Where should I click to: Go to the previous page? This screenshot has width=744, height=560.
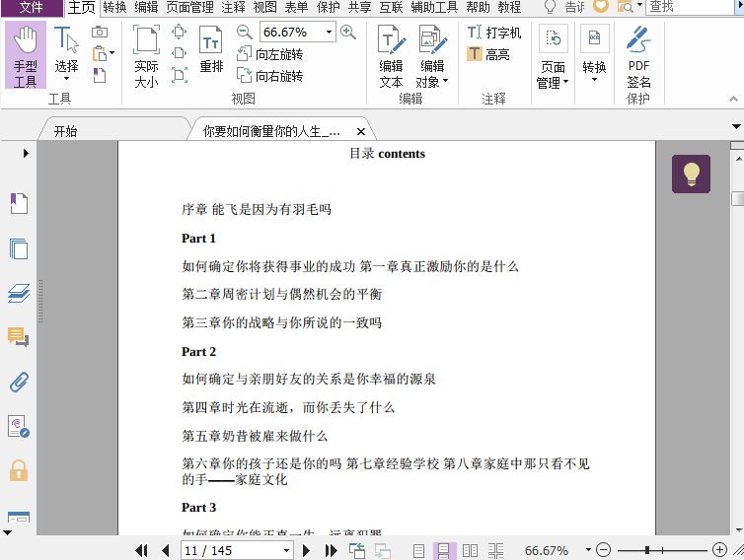click(166, 550)
